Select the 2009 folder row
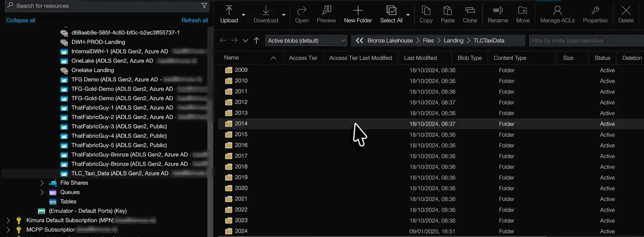This screenshot has height=237, width=644. coord(431,70)
